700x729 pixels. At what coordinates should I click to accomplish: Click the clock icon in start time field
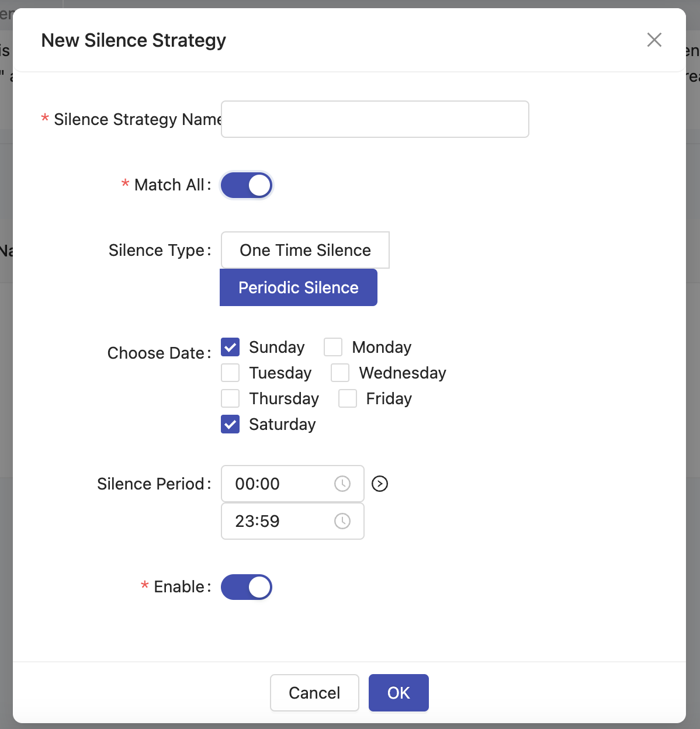pos(342,484)
